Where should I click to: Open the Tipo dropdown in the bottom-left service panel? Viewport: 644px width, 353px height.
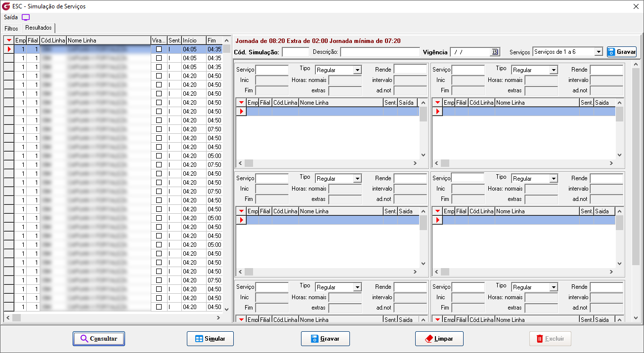(357, 287)
